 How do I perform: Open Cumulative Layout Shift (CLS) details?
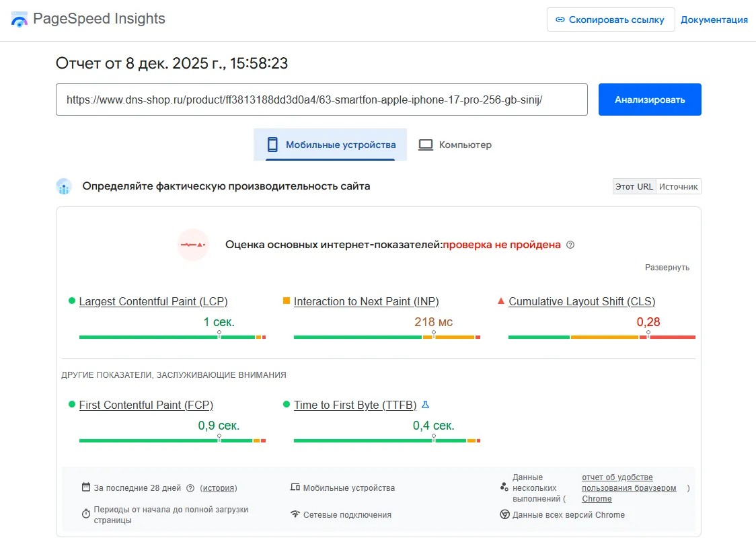582,301
